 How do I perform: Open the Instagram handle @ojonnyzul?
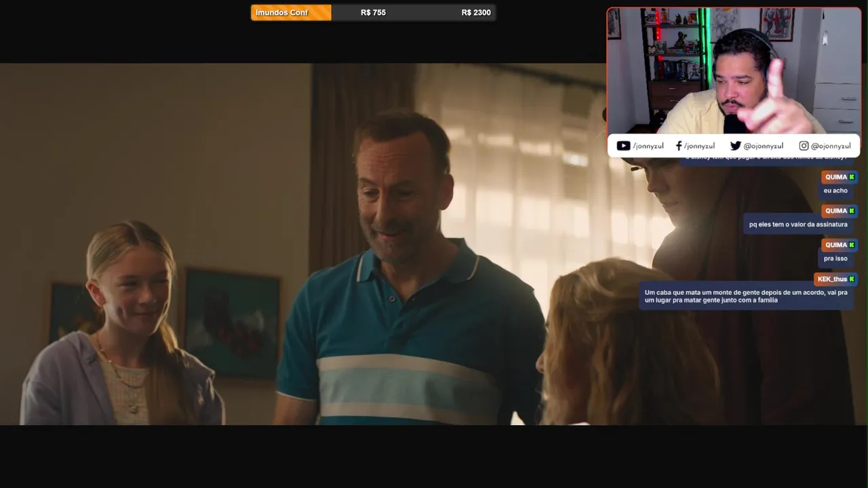tap(831, 146)
